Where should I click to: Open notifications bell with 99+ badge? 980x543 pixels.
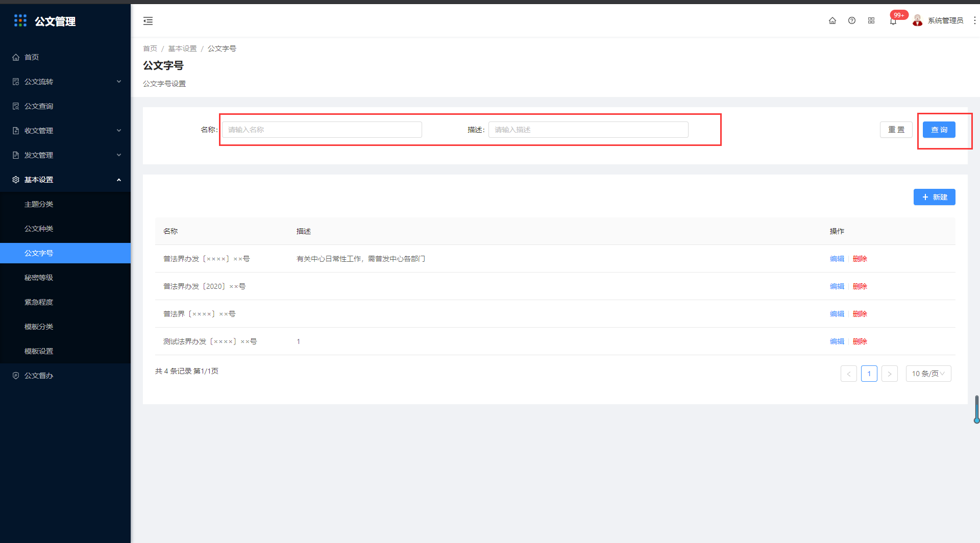[x=893, y=20]
